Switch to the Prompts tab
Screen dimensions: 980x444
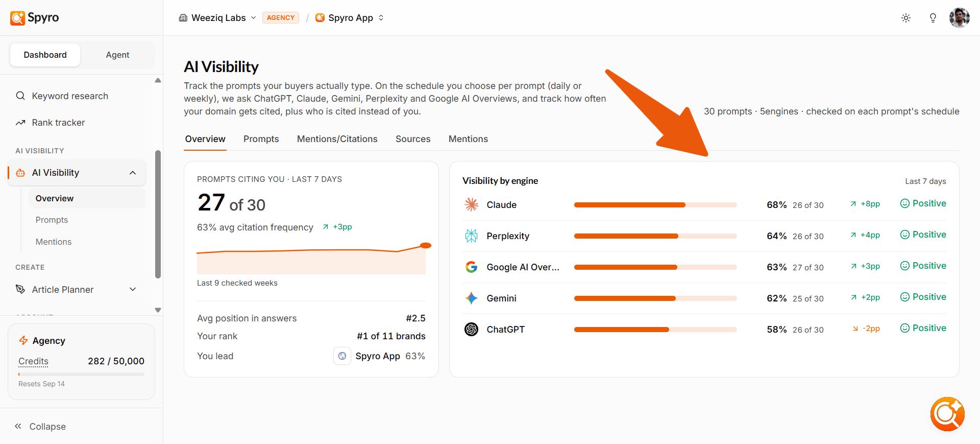261,139
